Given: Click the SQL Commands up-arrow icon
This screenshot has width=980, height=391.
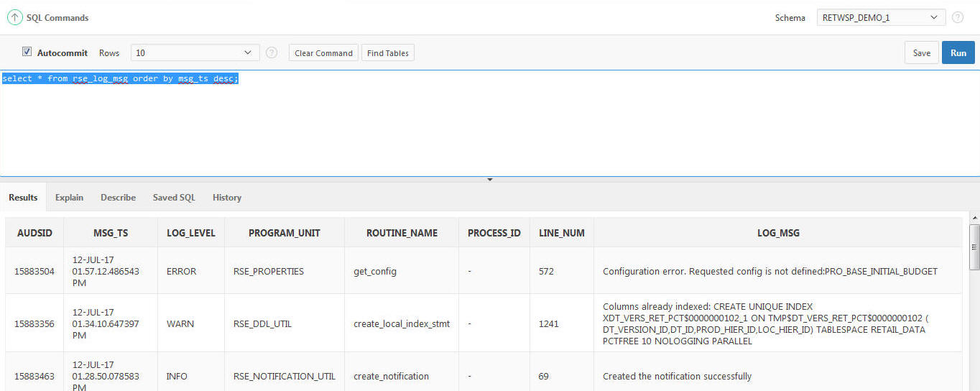Looking at the screenshot, I should 14,17.
